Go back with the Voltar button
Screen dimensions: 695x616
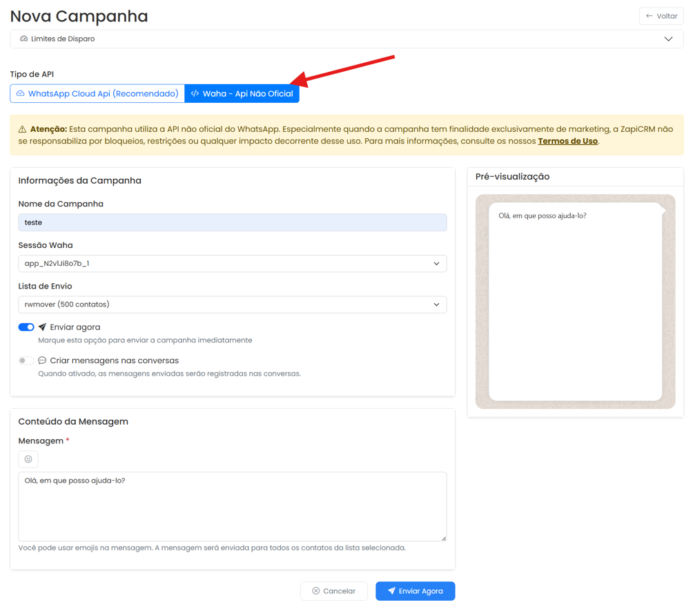tap(661, 16)
